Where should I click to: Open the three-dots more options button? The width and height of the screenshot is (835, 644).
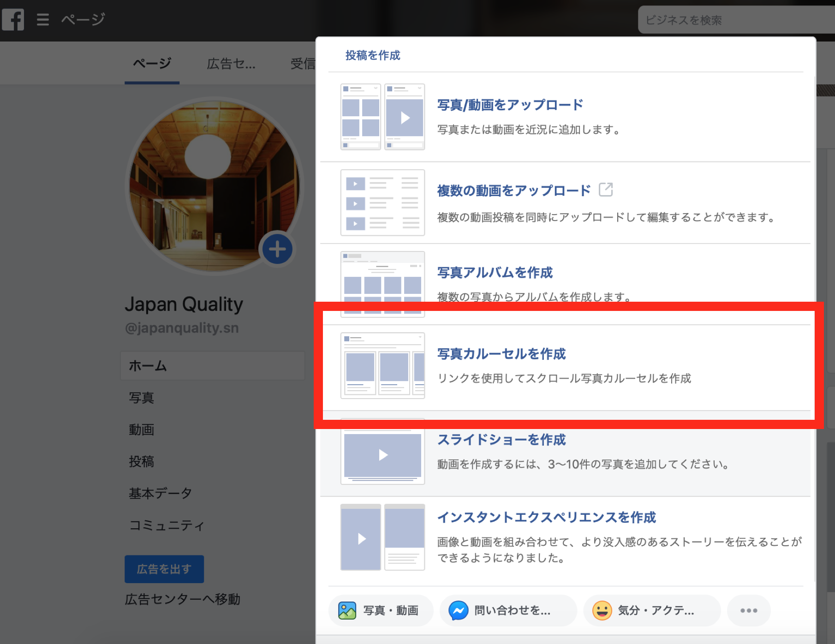[x=748, y=610]
